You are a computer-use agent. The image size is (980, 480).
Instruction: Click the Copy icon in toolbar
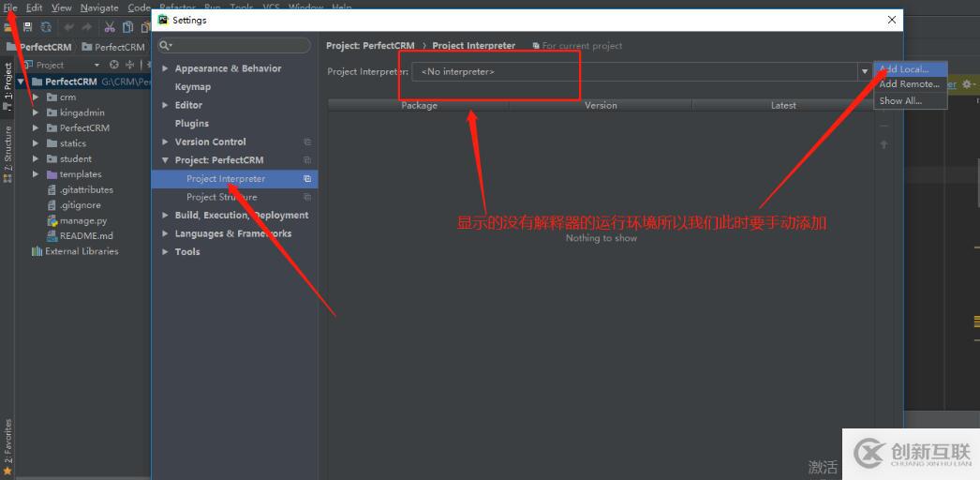pos(128,27)
